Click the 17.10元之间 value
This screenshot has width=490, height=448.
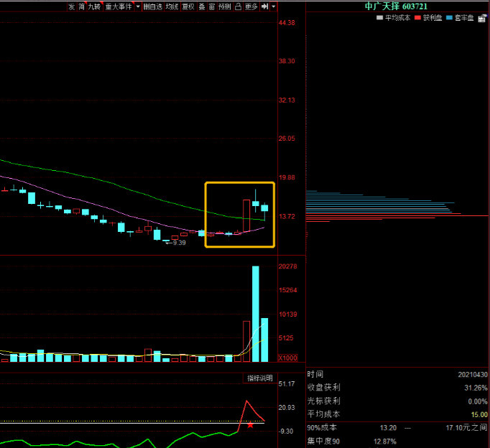tap(466, 428)
